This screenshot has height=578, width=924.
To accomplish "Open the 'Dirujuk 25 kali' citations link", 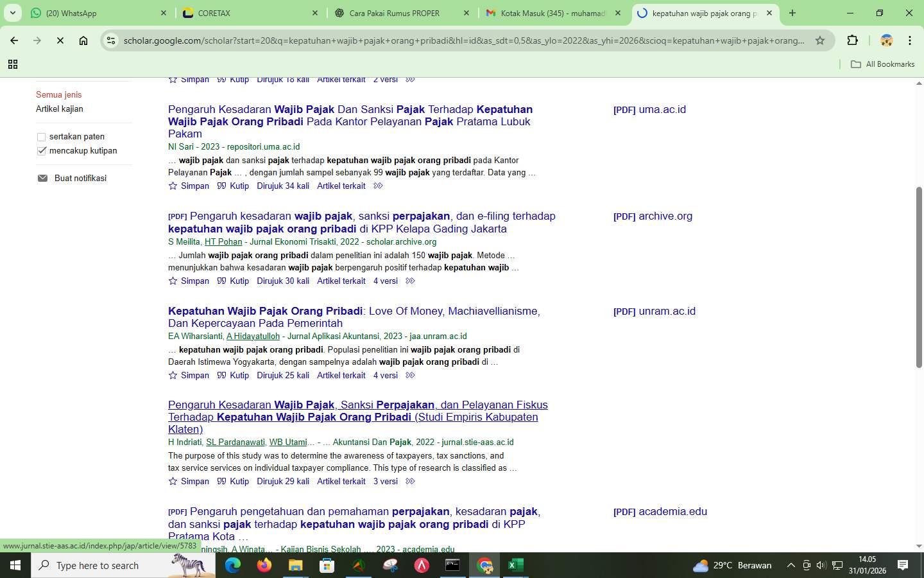I will coord(282,375).
